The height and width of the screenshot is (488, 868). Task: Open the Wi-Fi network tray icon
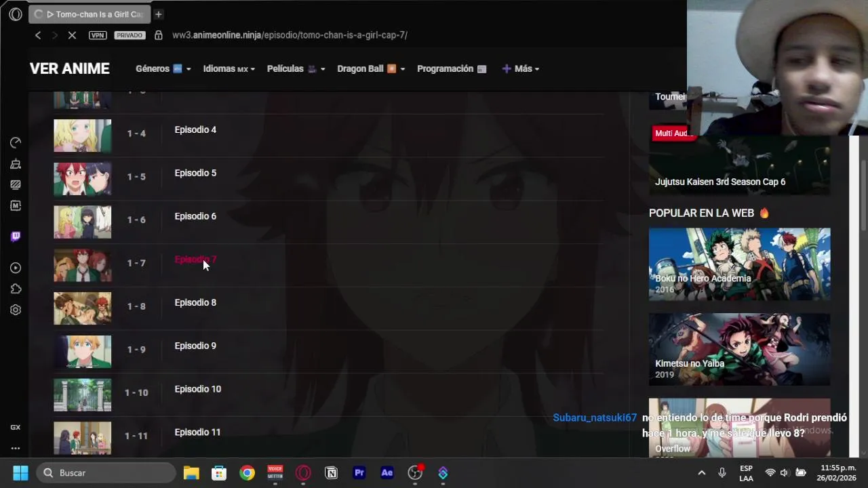pyautogui.click(x=770, y=473)
